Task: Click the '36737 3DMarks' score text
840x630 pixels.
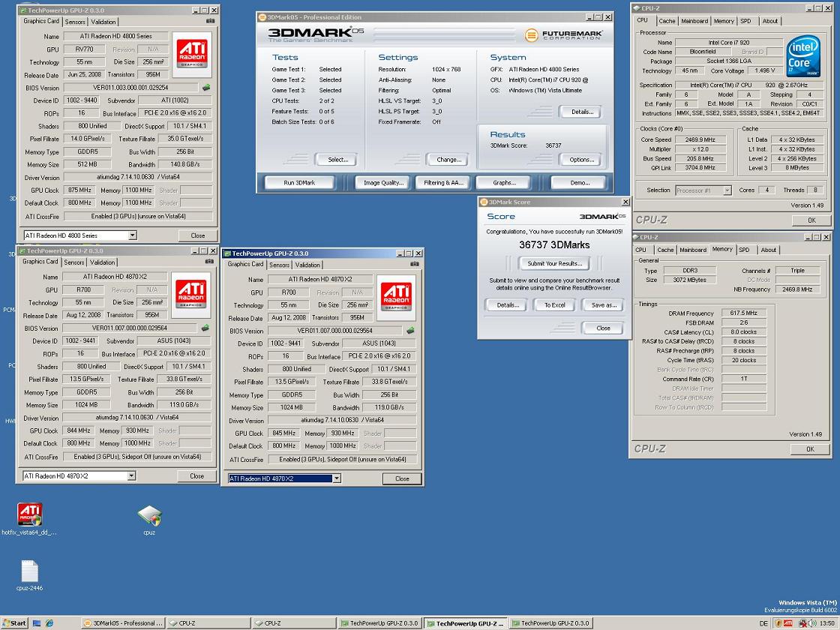Action: [554, 244]
